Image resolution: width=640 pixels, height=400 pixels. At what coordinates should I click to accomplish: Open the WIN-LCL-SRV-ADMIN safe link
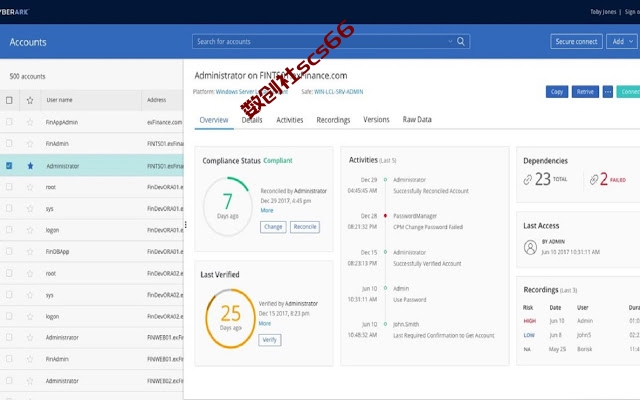(338, 91)
